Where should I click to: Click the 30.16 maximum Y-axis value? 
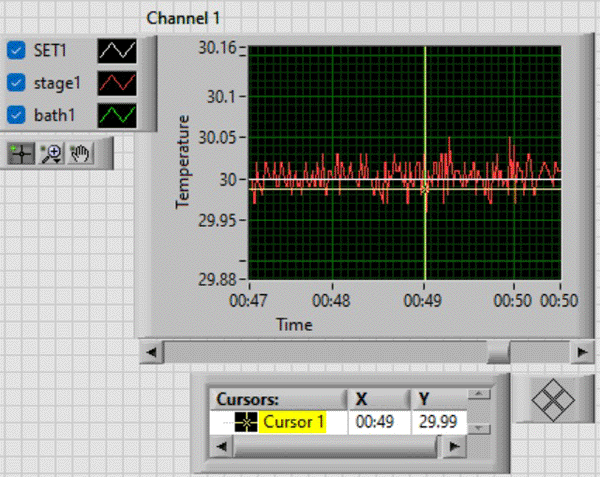coord(217,48)
